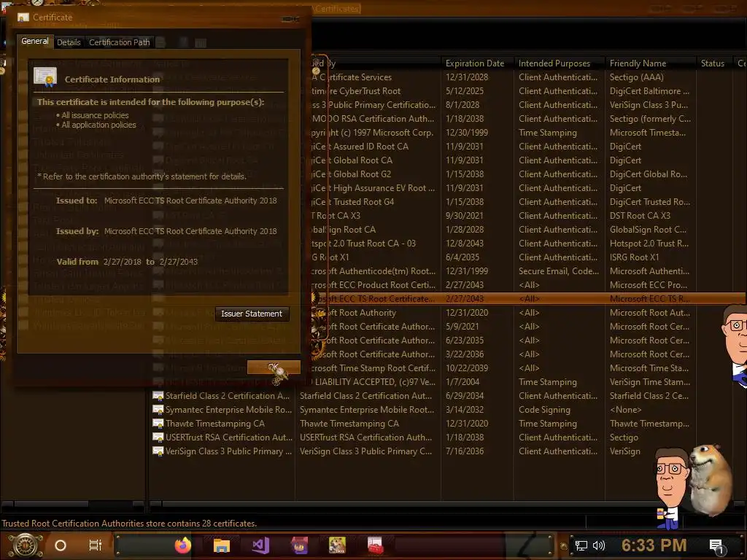Sort by Intended Purposes column header
Image resolution: width=747 pixels, height=560 pixels.
[x=554, y=63]
